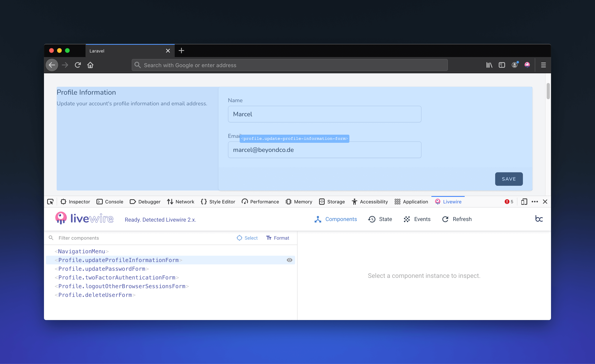595x364 pixels.
Task: Toggle visibility eye on updateProfileInformationForm row
Action: pos(289,260)
